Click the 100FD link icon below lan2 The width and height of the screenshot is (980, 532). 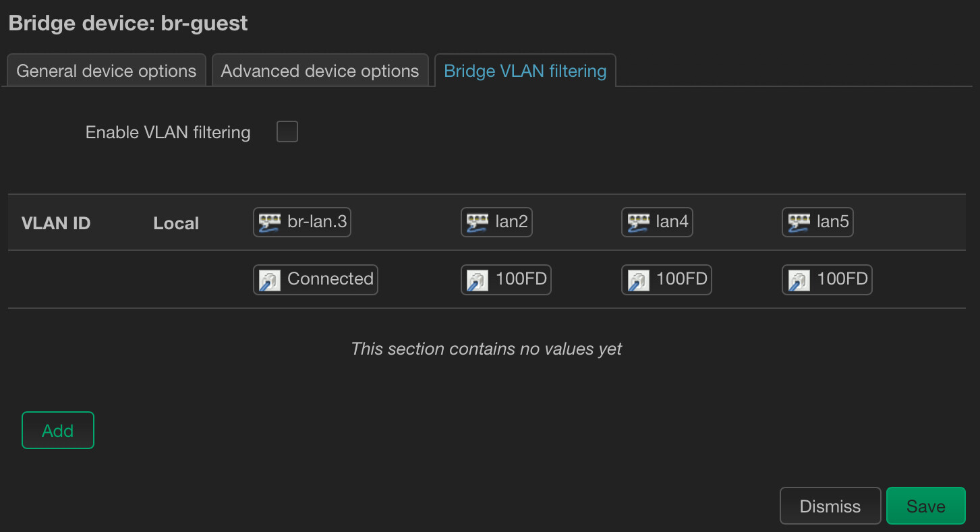pyautogui.click(x=478, y=280)
